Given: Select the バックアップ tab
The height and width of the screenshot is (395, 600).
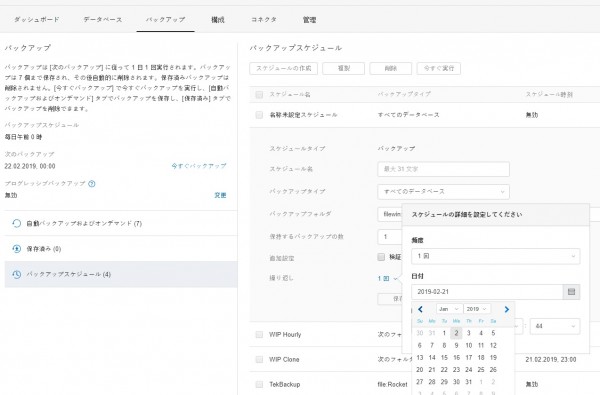Looking at the screenshot, I should click(165, 20).
